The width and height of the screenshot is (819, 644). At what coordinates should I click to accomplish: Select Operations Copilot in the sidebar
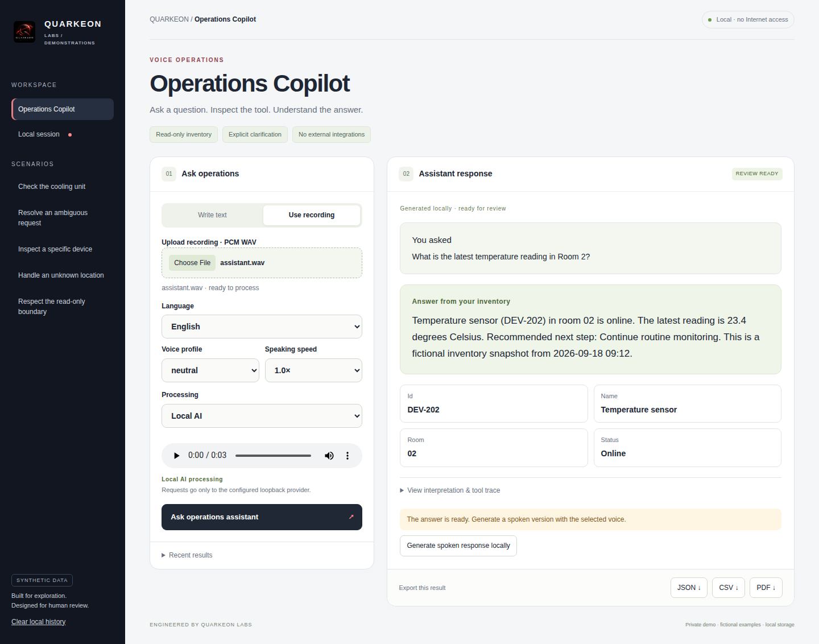[63, 109]
